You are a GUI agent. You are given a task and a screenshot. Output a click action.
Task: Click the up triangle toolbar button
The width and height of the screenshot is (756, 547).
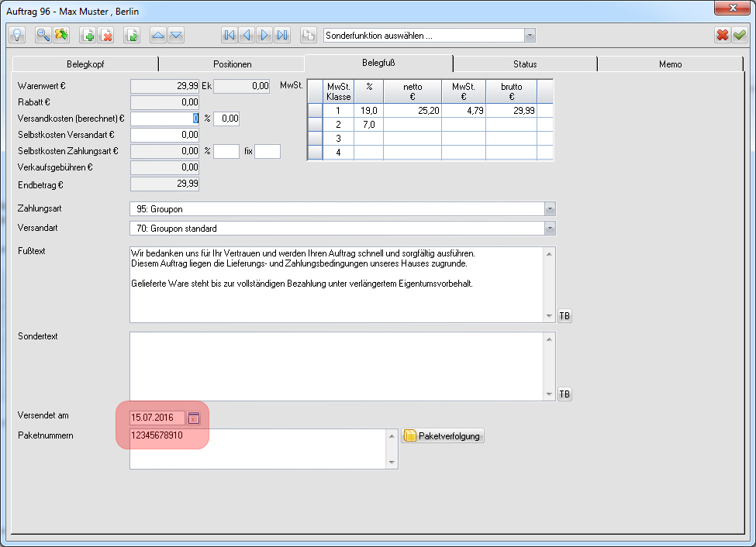click(x=158, y=35)
